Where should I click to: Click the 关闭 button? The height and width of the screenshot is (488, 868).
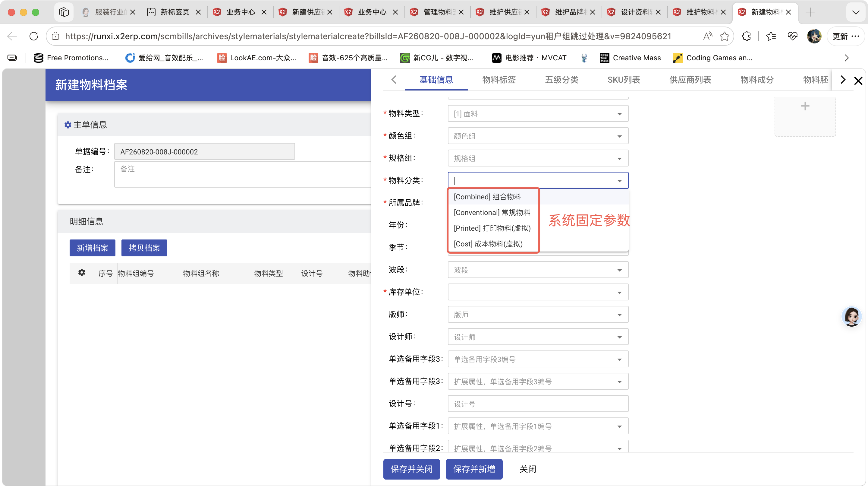point(528,469)
